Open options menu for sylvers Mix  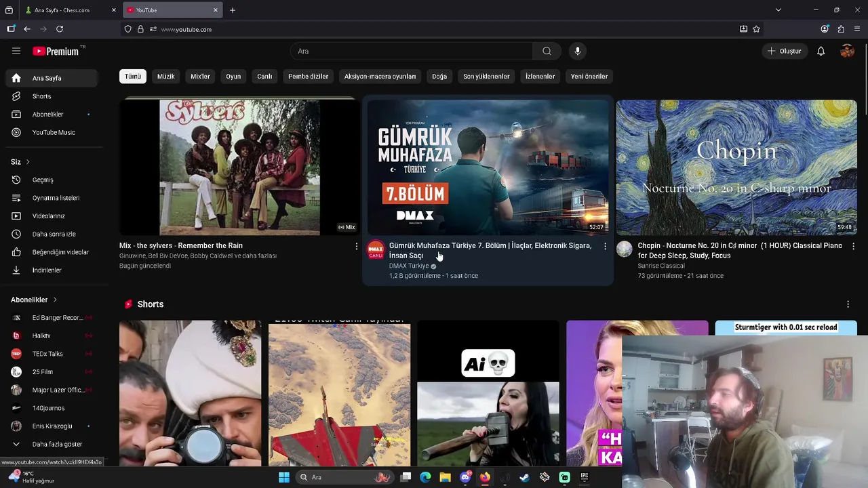click(357, 247)
